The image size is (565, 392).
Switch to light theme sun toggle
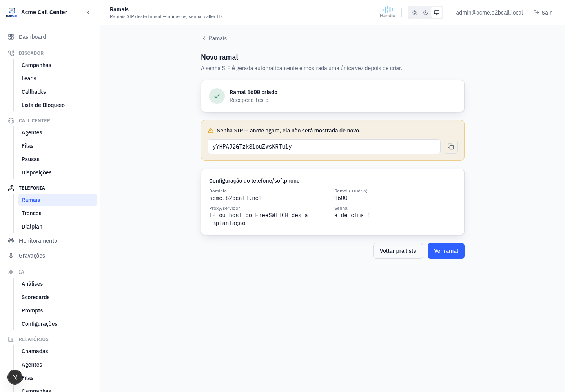415,13
